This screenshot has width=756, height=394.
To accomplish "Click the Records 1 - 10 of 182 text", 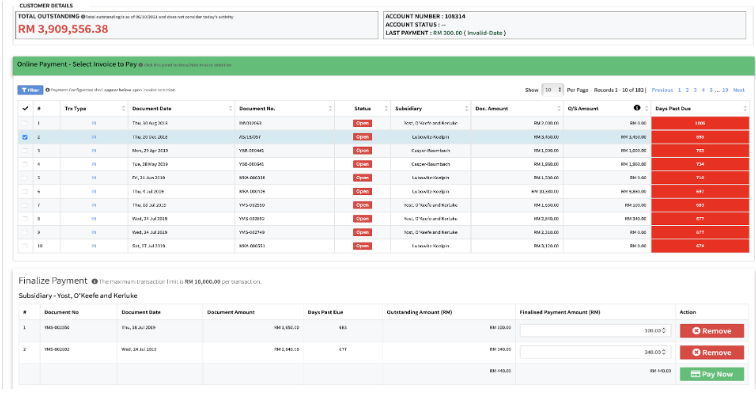I will coord(619,90).
